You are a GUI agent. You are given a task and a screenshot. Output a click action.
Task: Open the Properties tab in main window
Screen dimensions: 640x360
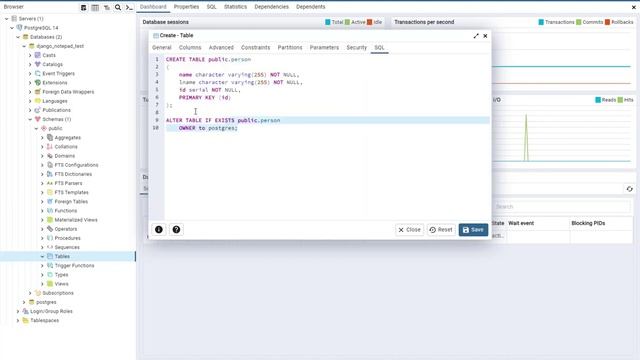[x=186, y=7]
